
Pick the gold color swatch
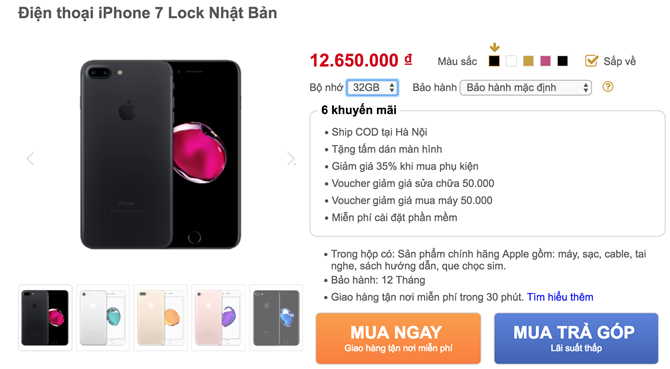pyautogui.click(x=528, y=61)
